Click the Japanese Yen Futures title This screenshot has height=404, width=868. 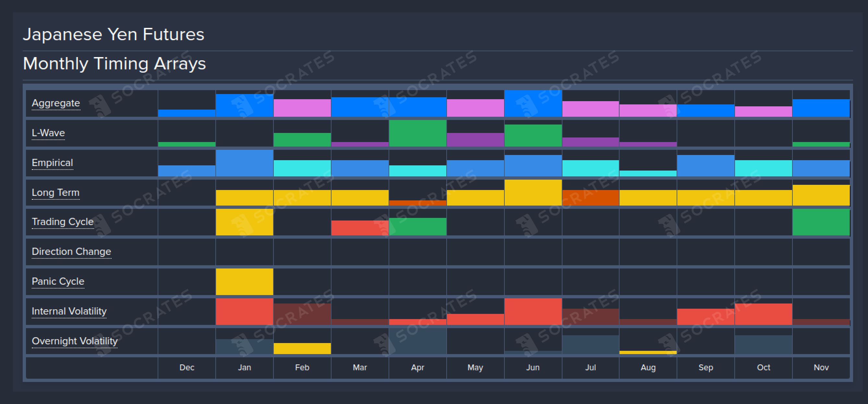pyautogui.click(x=114, y=34)
